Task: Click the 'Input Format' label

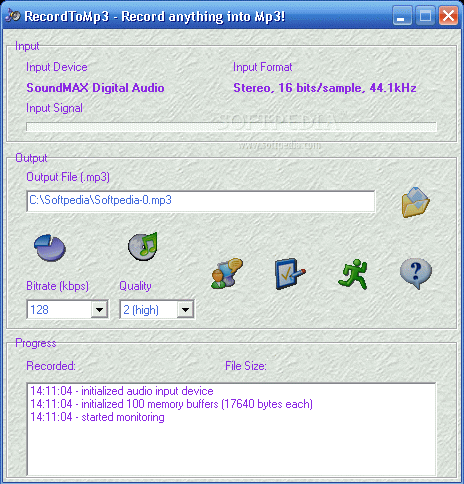Action: pyautogui.click(x=262, y=67)
